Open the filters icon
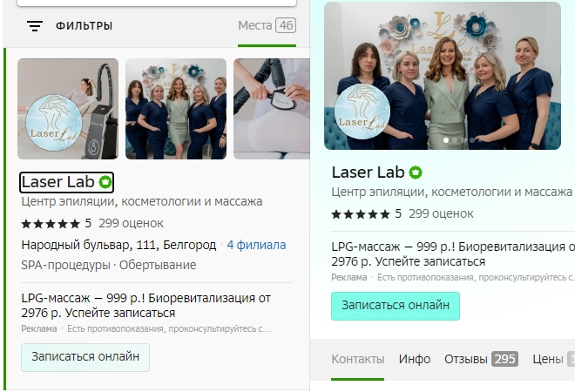Image resolution: width=575 pixels, height=392 pixels. pos(35,26)
